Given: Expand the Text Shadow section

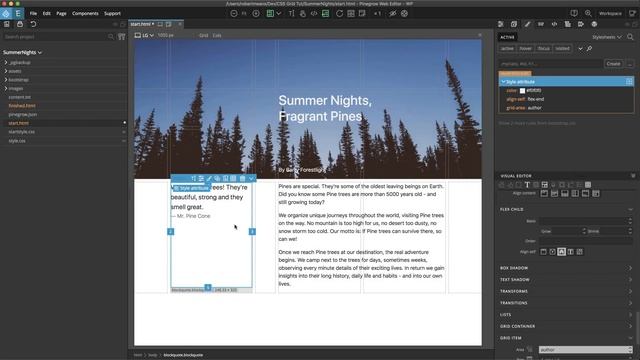Looking at the screenshot, I should tap(565, 280).
